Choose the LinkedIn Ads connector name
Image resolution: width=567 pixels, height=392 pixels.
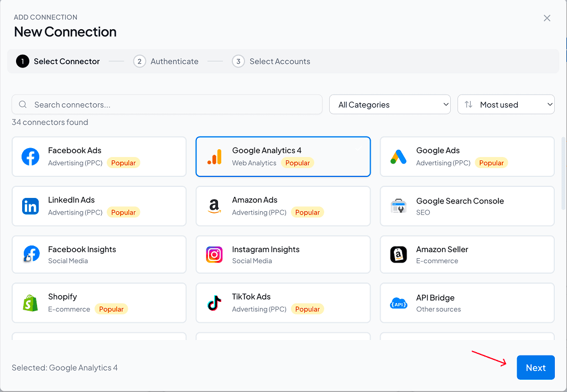pos(71,200)
